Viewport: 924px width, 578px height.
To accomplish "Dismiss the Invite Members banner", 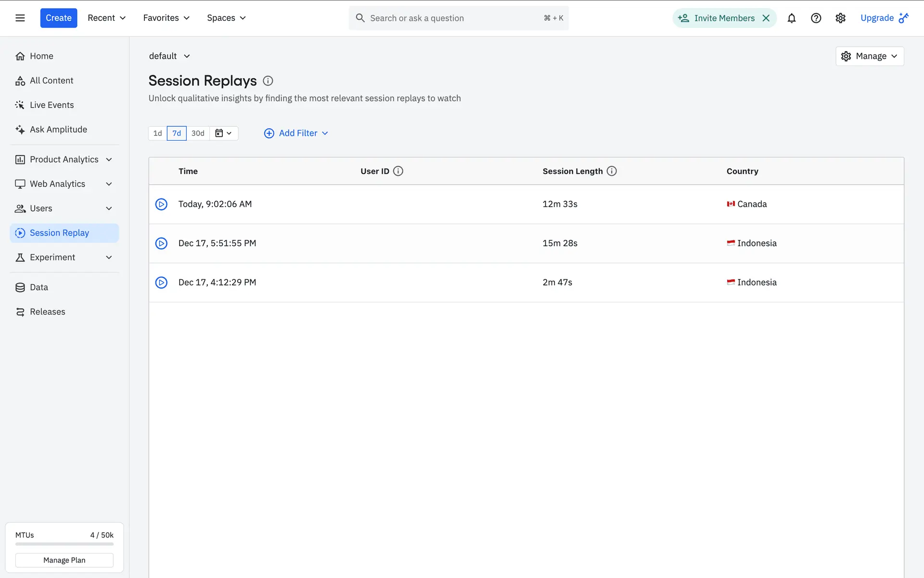I will 766,18.
